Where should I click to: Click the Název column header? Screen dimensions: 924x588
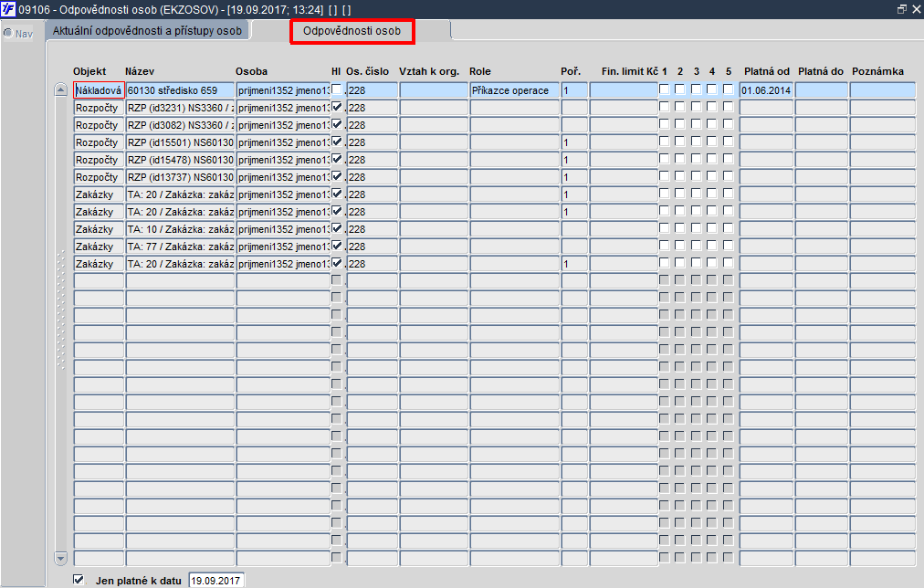[140, 71]
